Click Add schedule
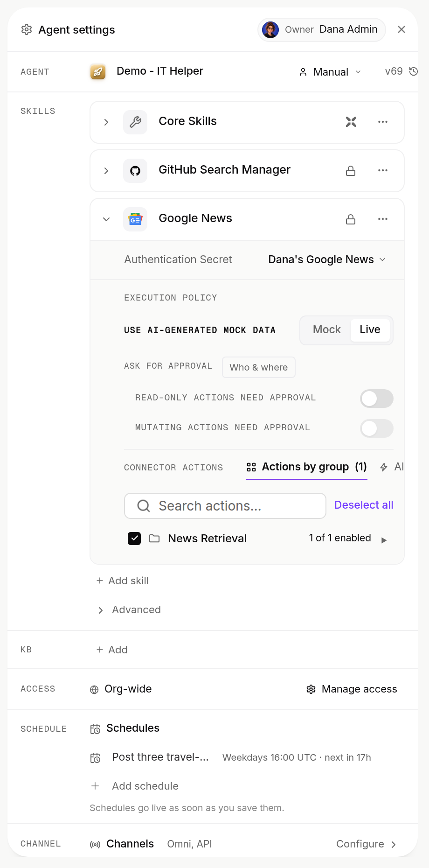 (x=135, y=786)
